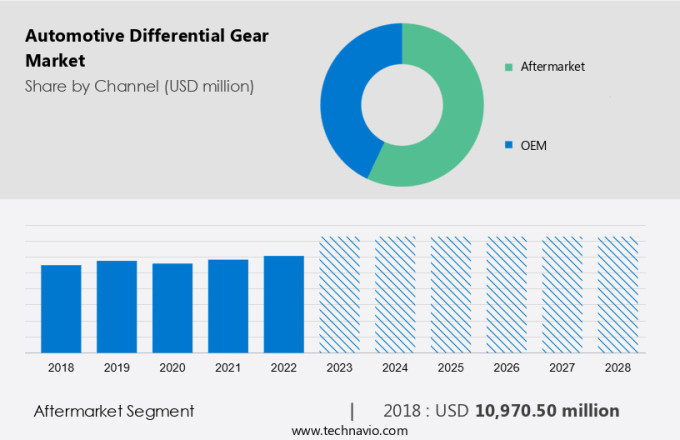This screenshot has width=680, height=440.
Task: Click the 2024 year axis label
Action: [395, 368]
